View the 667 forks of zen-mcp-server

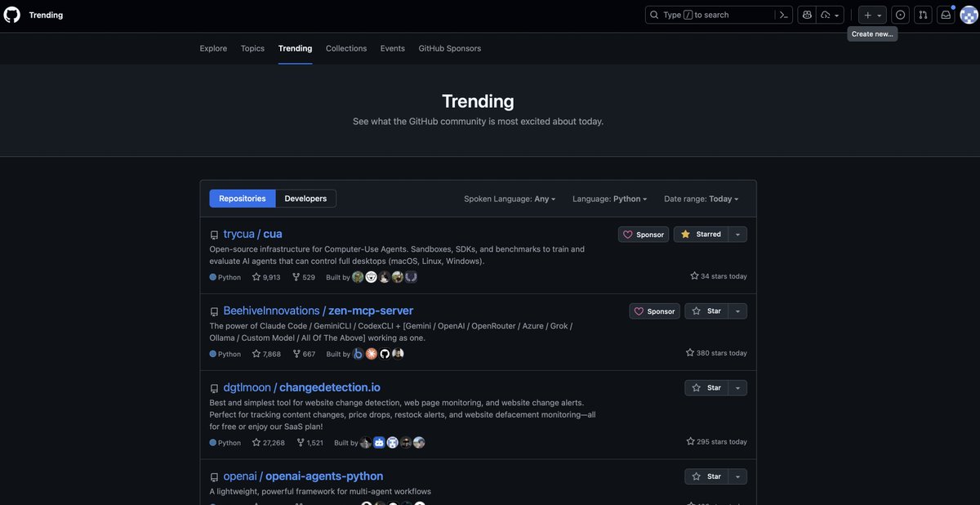click(x=304, y=354)
